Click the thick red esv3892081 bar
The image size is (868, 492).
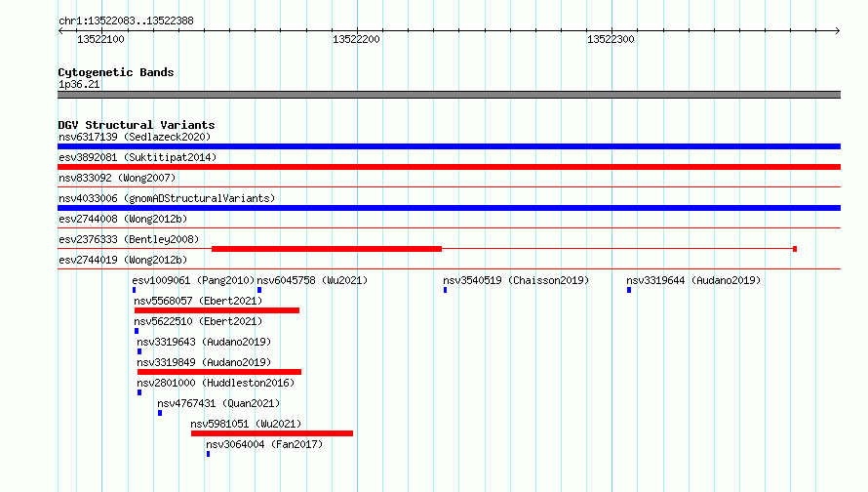pyautogui.click(x=449, y=167)
